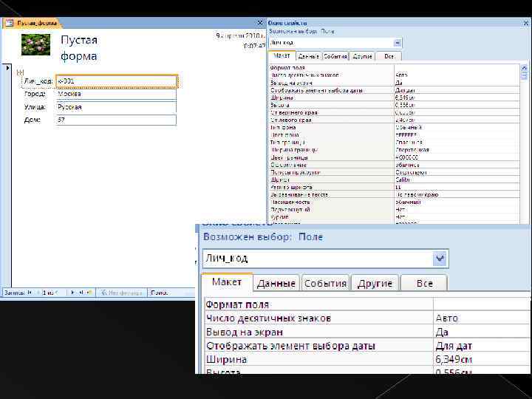Image resolution: width=532 pixels, height=399 pixels.
Task: Select Другие tab in the enlarged property sheet
Action: 375,283
